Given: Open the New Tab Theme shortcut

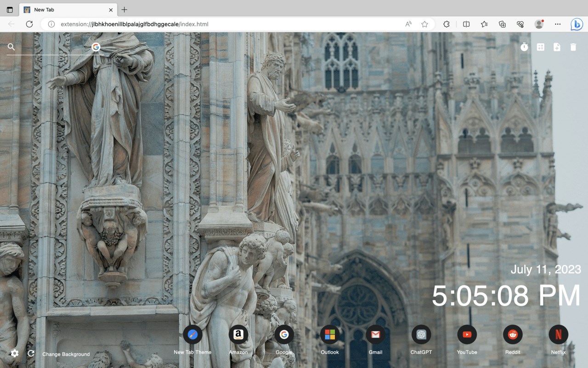Looking at the screenshot, I should click(x=192, y=334).
